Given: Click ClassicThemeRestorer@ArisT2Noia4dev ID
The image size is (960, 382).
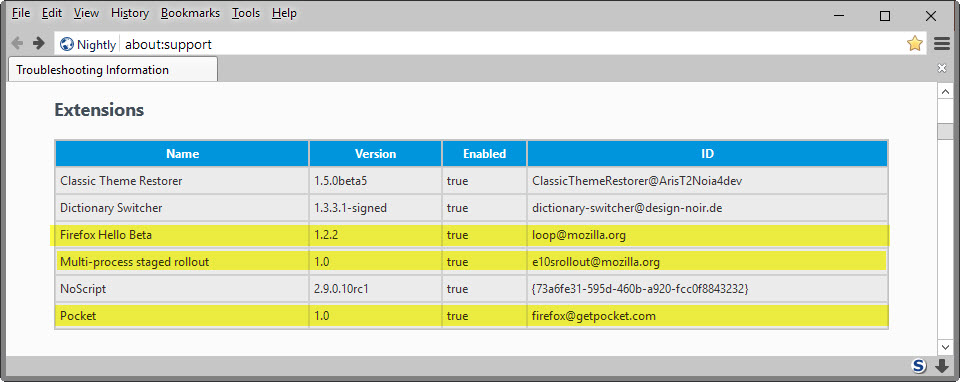Looking at the screenshot, I should coord(707,181).
